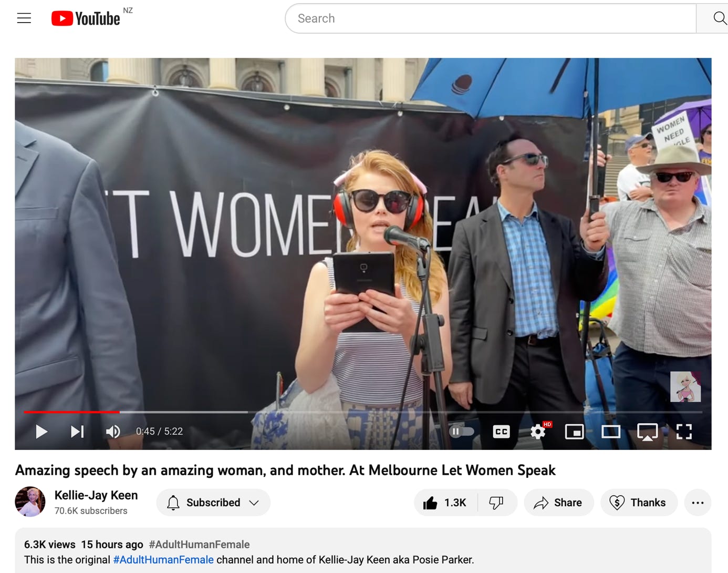The image size is (728, 573).
Task: Play the video
Action: (41, 432)
